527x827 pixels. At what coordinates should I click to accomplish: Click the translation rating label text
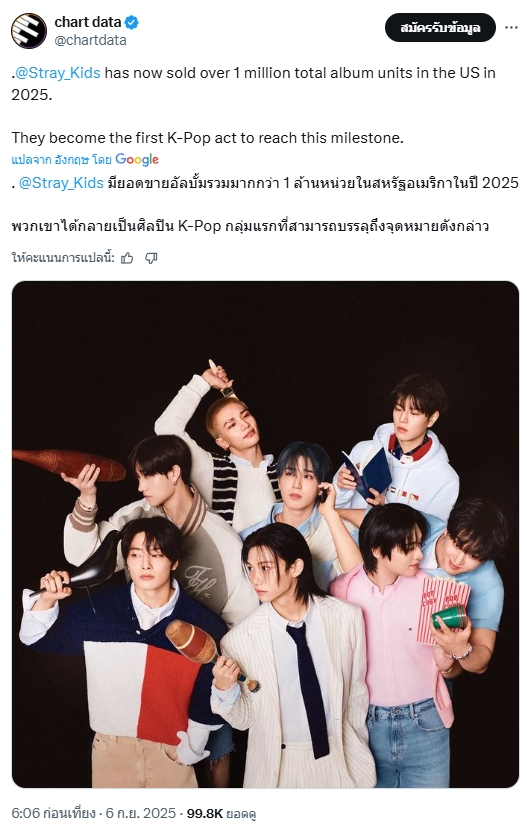(63, 258)
